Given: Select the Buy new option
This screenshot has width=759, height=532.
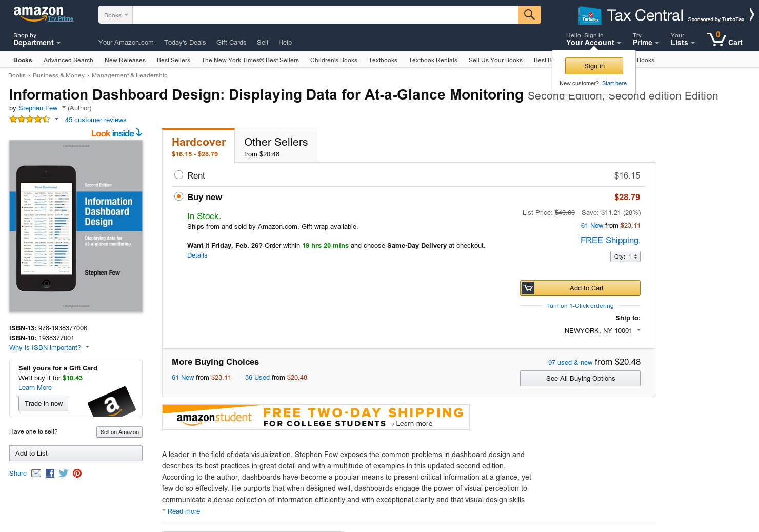Looking at the screenshot, I should pos(178,196).
